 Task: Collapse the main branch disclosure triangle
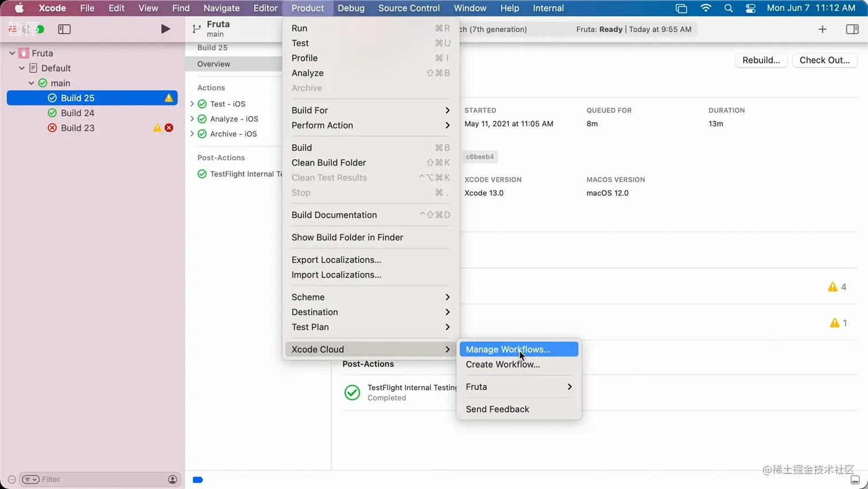32,83
